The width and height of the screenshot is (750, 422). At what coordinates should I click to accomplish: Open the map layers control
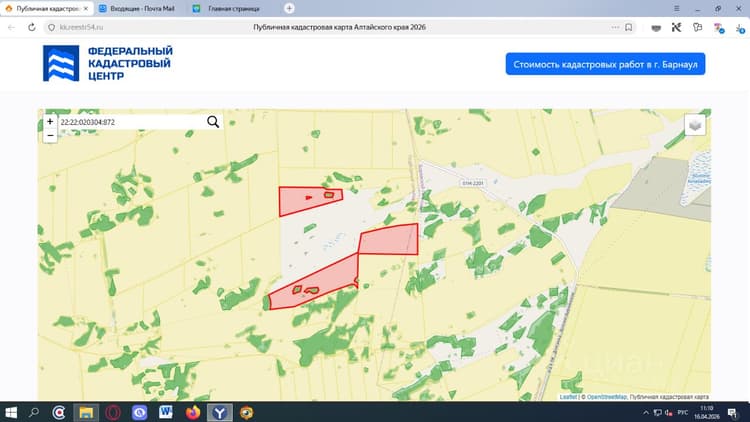click(x=695, y=125)
